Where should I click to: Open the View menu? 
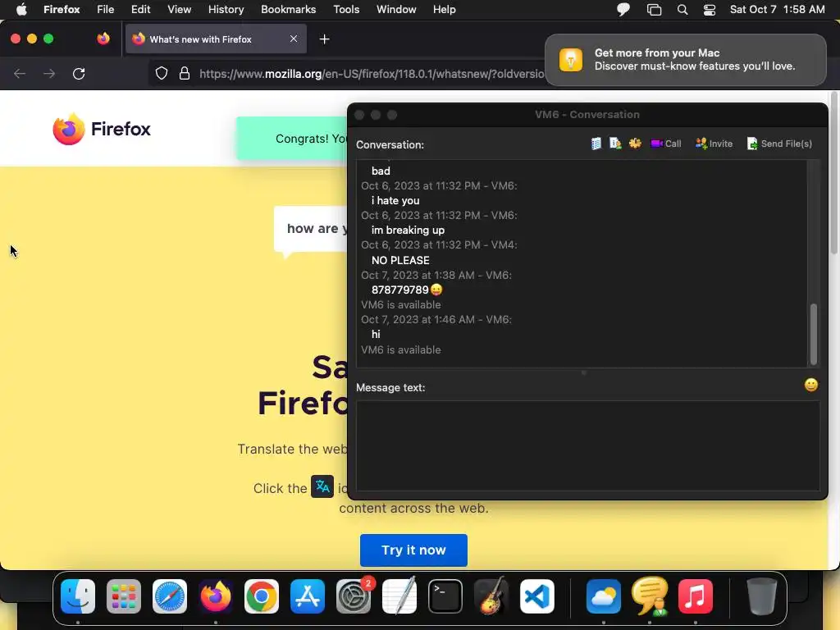(179, 10)
